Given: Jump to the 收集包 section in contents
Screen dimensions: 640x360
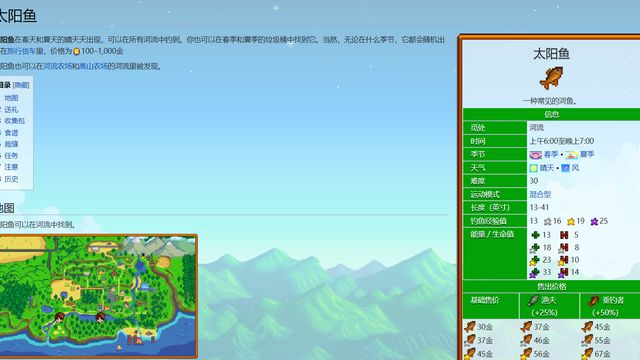Looking at the screenshot, I should tap(15, 121).
